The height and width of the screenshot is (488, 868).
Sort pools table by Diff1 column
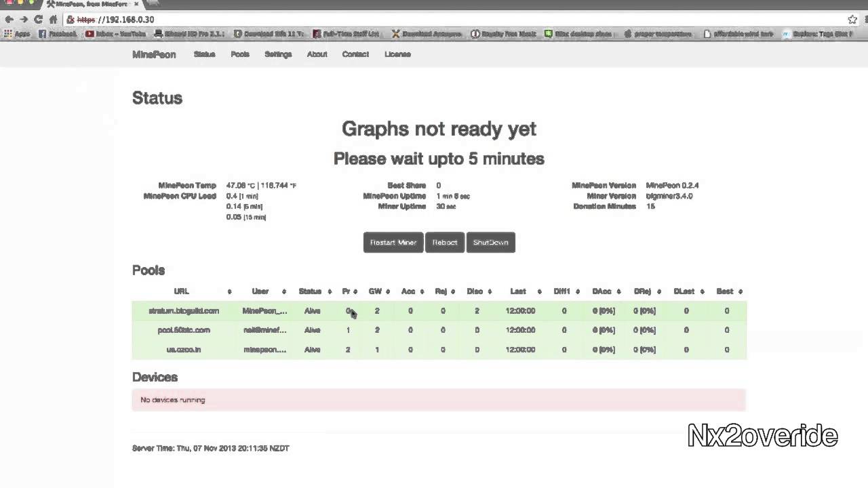561,291
